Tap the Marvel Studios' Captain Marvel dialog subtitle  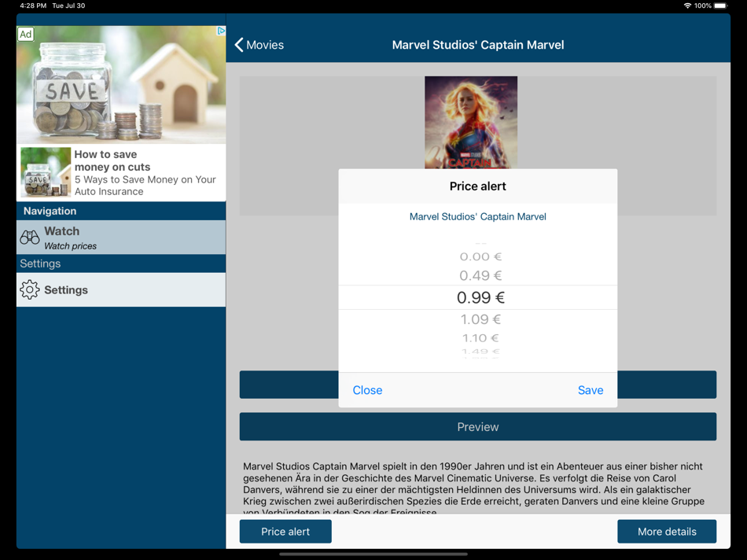click(x=478, y=216)
